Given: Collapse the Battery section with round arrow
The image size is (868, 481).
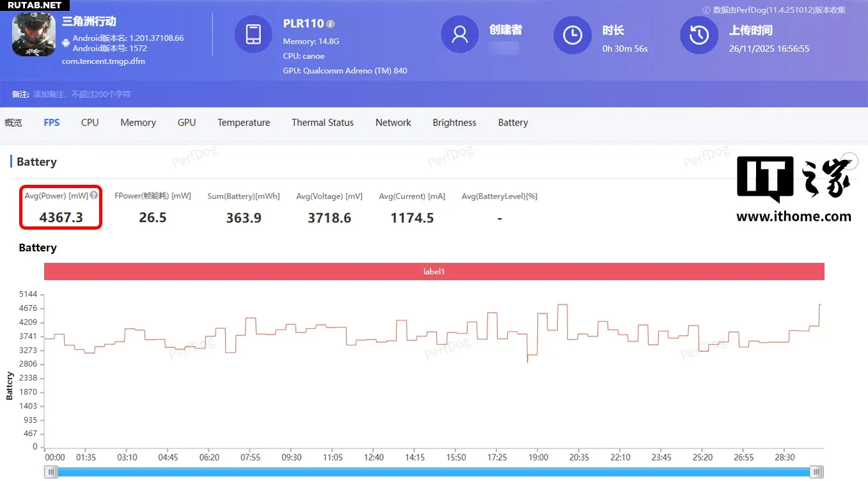Looking at the screenshot, I should 849,161.
